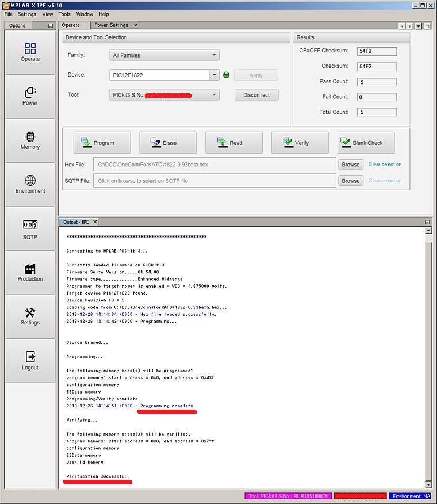Open the SQTP sidebar panel
Screen dimensions: 437x504
click(30, 228)
